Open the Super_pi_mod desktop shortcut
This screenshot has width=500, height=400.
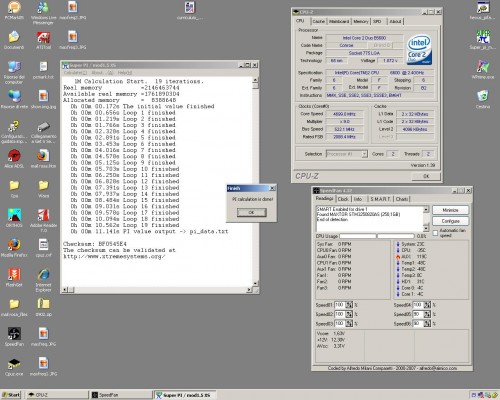[483, 40]
